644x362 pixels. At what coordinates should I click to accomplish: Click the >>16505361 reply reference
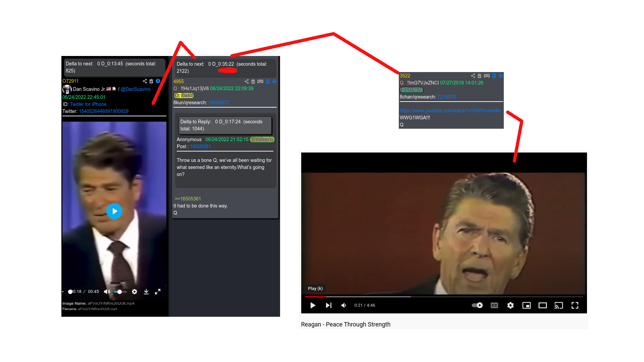point(188,199)
